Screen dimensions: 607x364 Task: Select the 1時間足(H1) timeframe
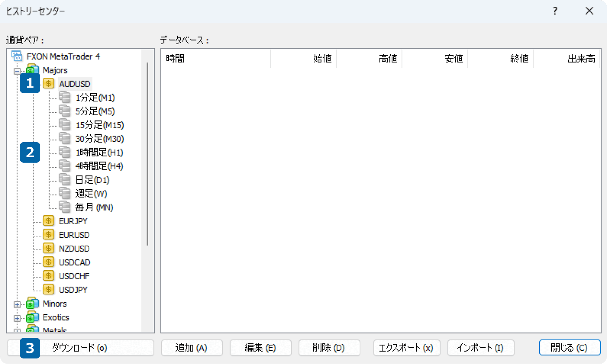pos(99,152)
